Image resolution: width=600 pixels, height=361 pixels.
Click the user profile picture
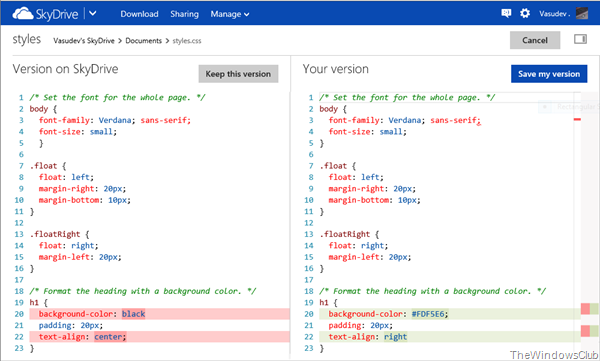[582, 13]
